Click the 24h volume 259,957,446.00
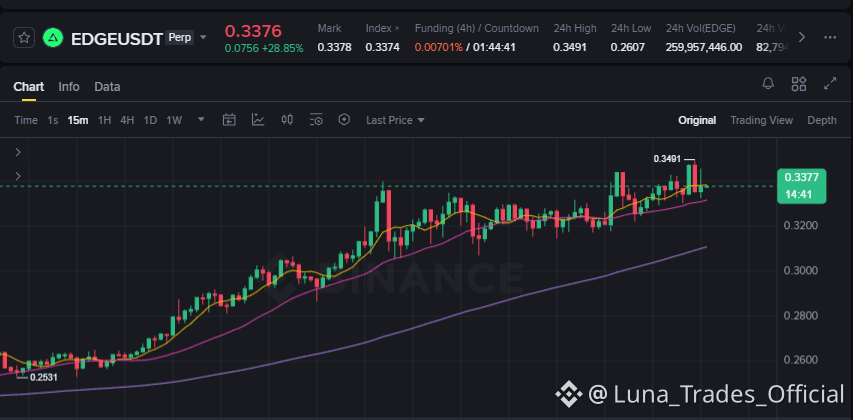 703,47
